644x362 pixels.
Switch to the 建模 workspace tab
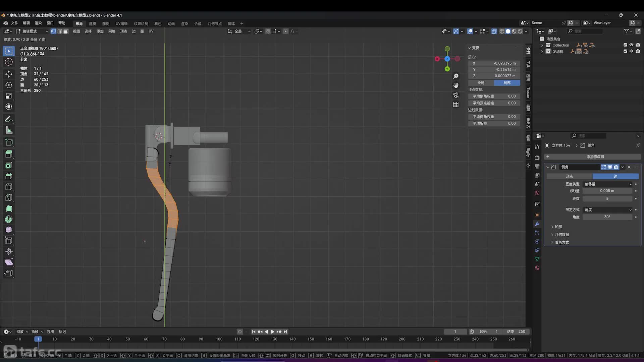(x=93, y=23)
